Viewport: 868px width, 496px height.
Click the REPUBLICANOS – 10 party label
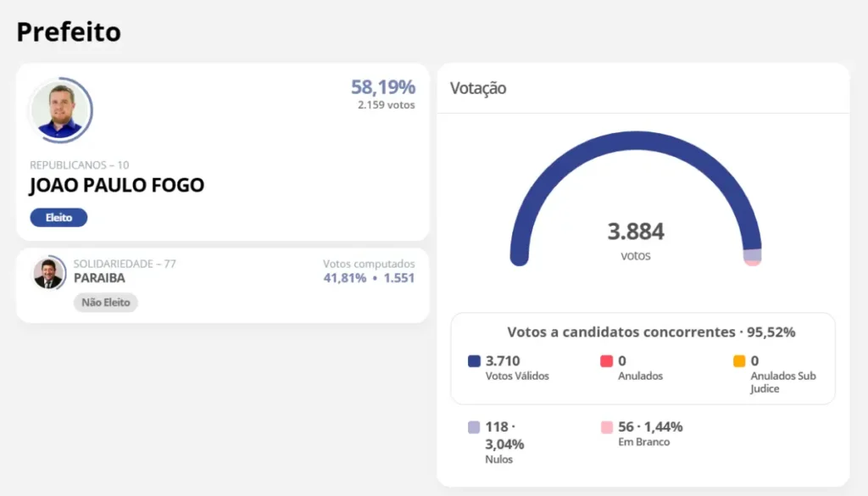click(x=80, y=165)
